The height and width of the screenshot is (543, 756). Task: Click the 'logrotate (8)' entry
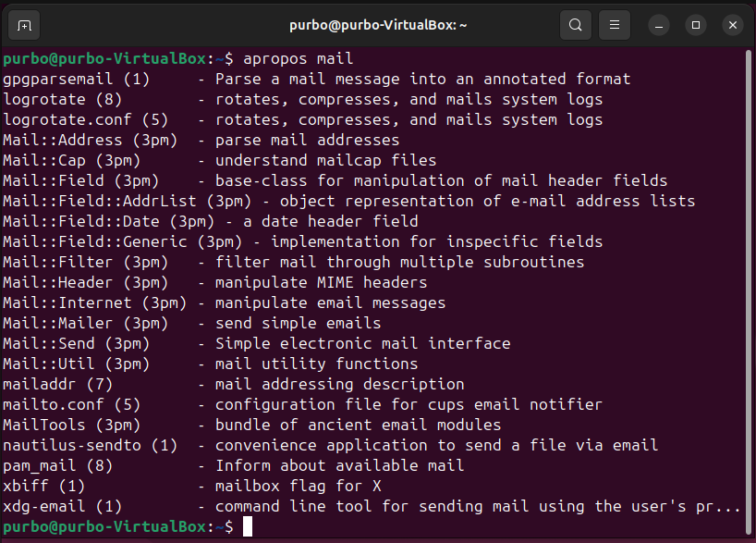click(x=62, y=99)
